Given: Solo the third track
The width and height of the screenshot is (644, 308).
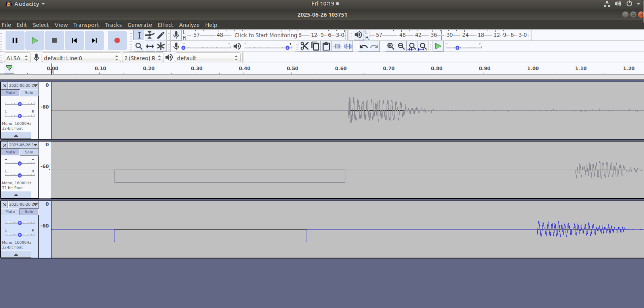Looking at the screenshot, I should tap(29, 212).
